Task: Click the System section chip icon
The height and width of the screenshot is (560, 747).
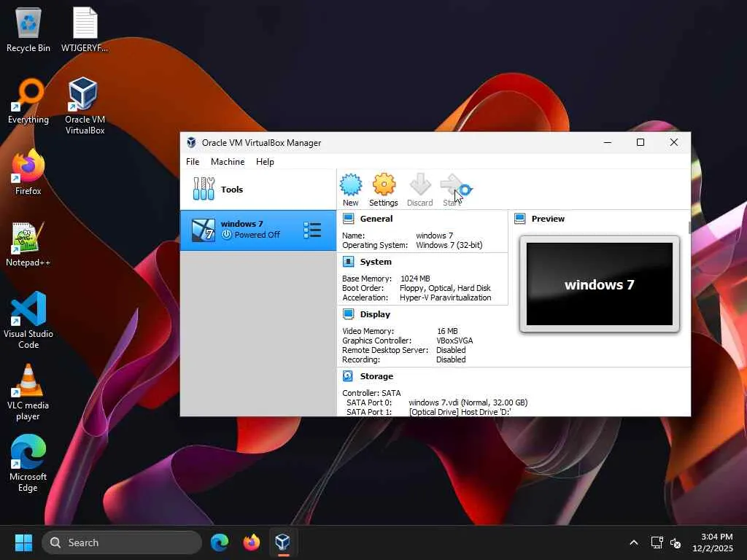Action: (348, 262)
